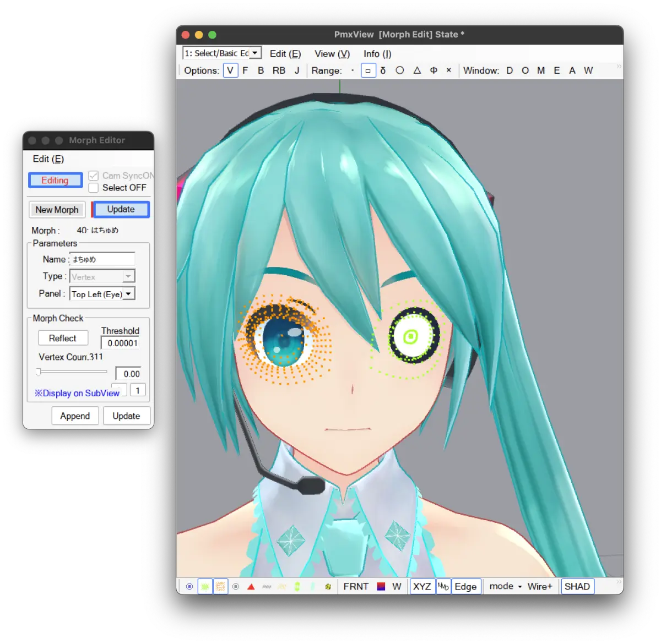Toggle the Mb icon in bottom toolbar
This screenshot has width=661, height=644.
(x=443, y=587)
